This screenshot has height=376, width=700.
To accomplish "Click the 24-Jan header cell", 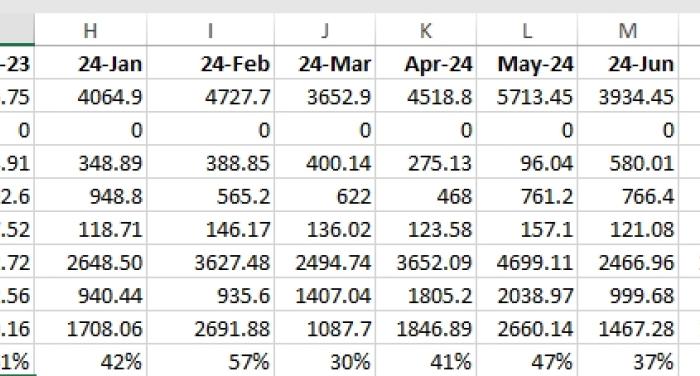I will 91,63.
